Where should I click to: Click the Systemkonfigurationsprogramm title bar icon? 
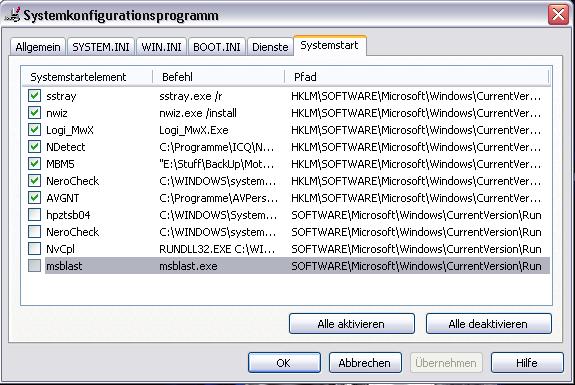(12, 14)
